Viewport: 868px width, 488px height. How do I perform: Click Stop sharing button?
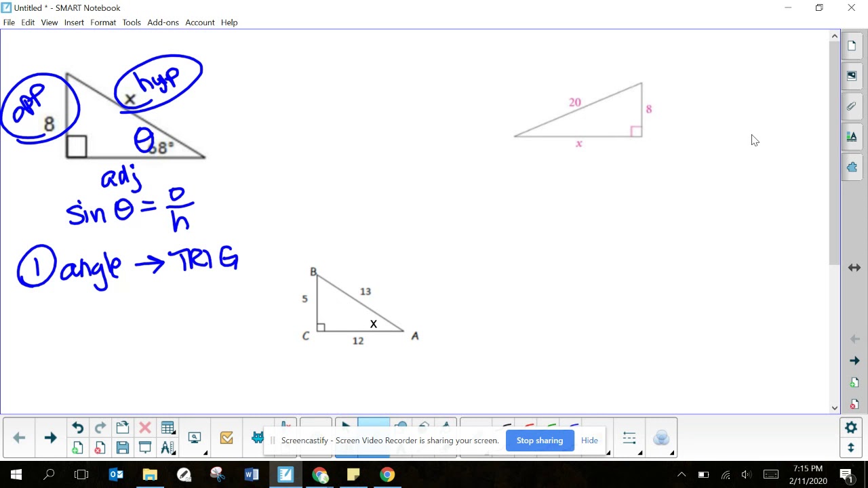pos(540,441)
